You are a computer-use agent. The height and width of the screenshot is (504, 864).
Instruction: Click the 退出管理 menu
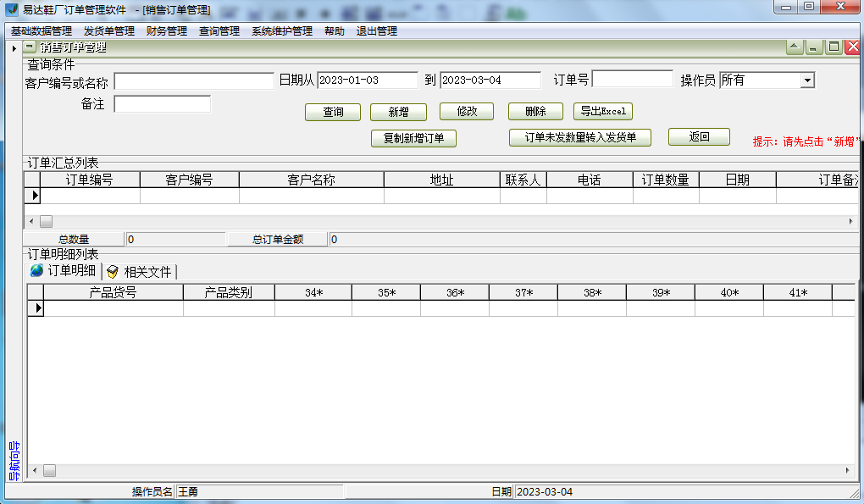377,31
